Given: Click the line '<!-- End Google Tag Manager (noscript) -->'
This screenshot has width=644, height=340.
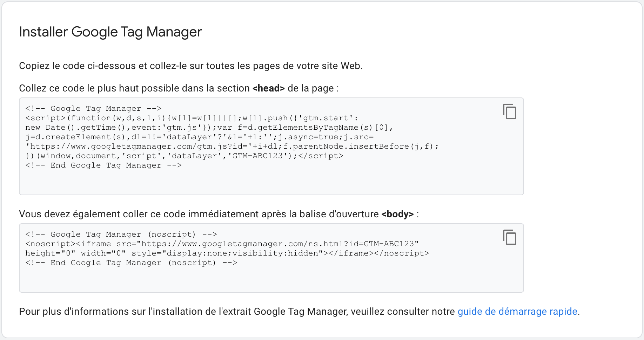Looking at the screenshot, I should pos(131,263).
